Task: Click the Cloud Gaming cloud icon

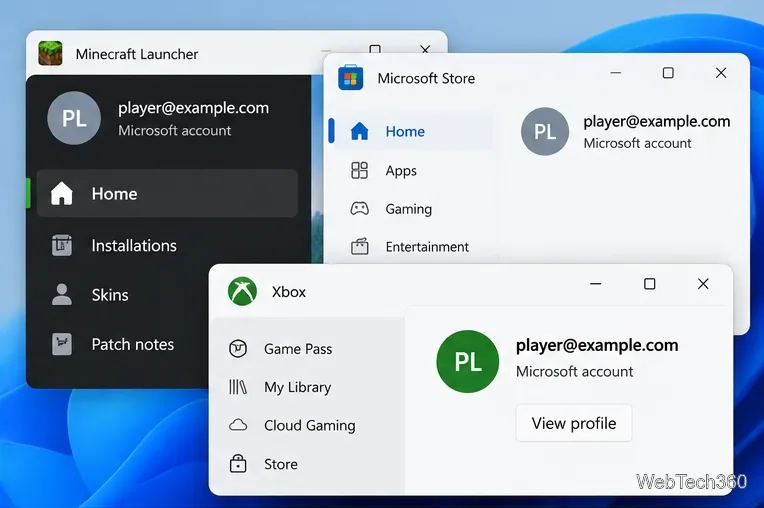Action: pos(238,425)
